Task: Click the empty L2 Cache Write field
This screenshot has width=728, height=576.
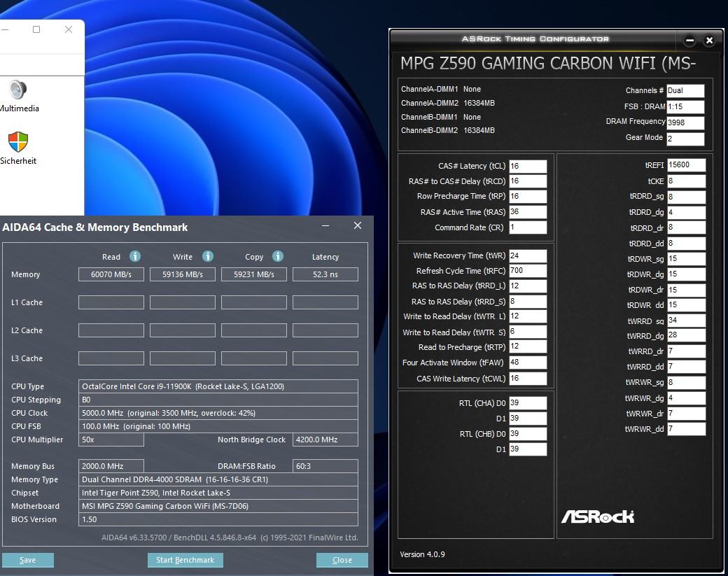Action: tap(183, 330)
